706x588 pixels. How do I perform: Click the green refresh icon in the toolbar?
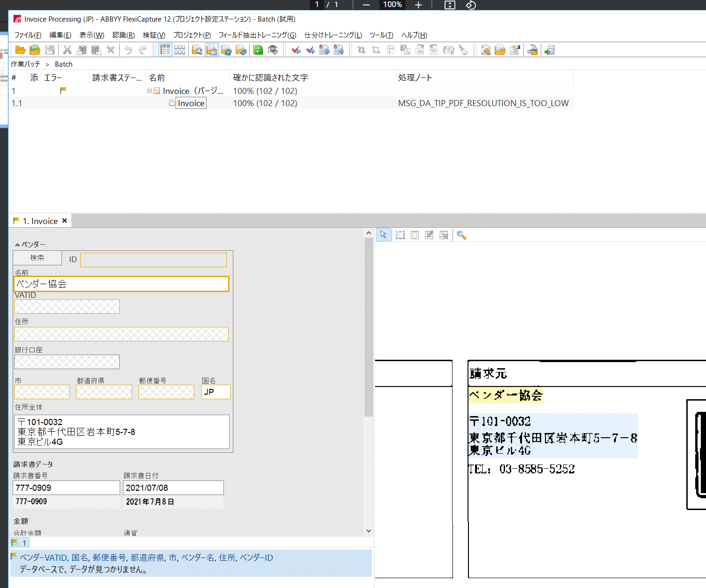pyautogui.click(x=258, y=50)
